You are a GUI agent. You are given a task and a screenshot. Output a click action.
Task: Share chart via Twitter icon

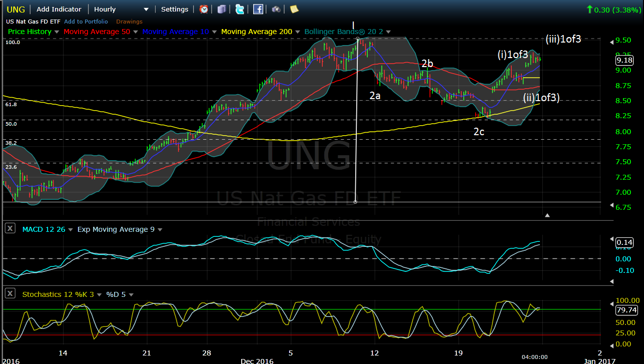(x=240, y=9)
